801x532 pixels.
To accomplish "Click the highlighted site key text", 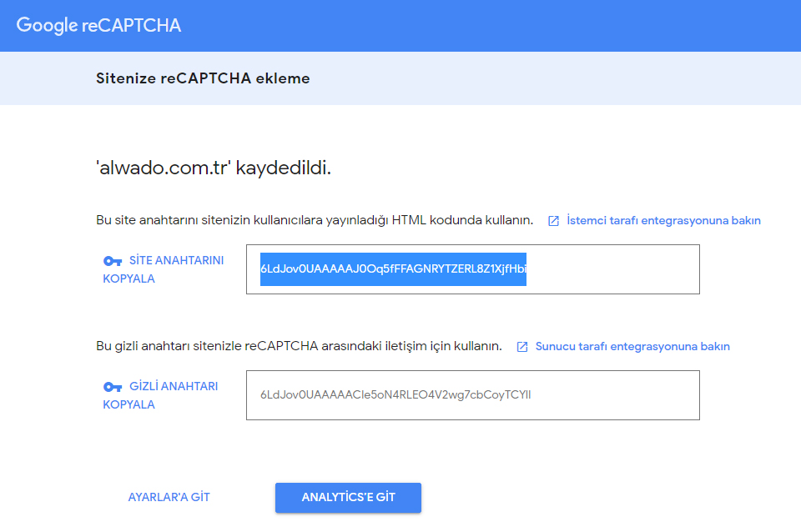I will tap(393, 269).
